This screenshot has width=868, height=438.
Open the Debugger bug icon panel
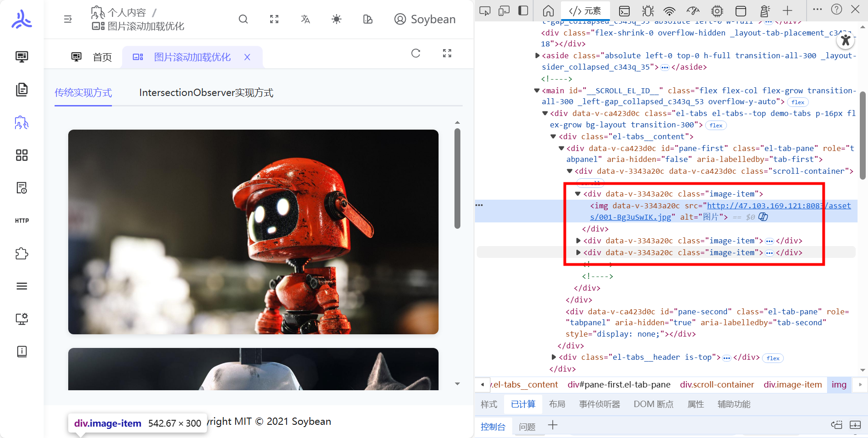click(648, 10)
